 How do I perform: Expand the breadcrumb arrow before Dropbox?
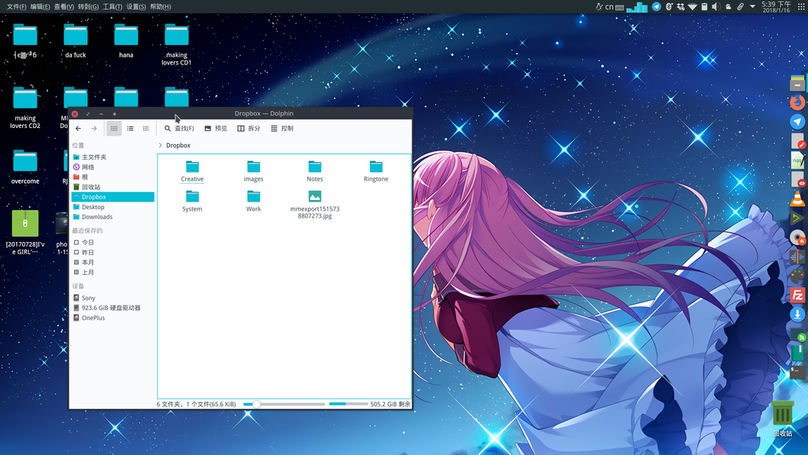(160, 145)
